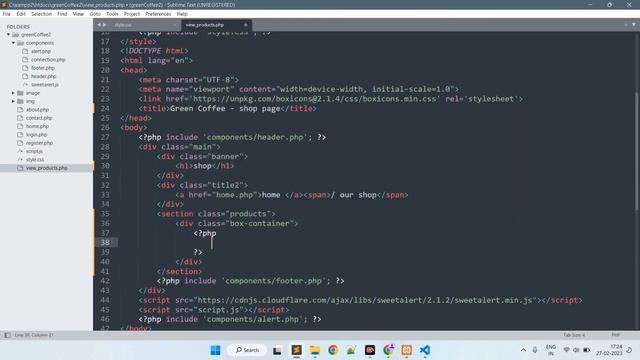Open connection.php in the sidebar

click(x=48, y=60)
